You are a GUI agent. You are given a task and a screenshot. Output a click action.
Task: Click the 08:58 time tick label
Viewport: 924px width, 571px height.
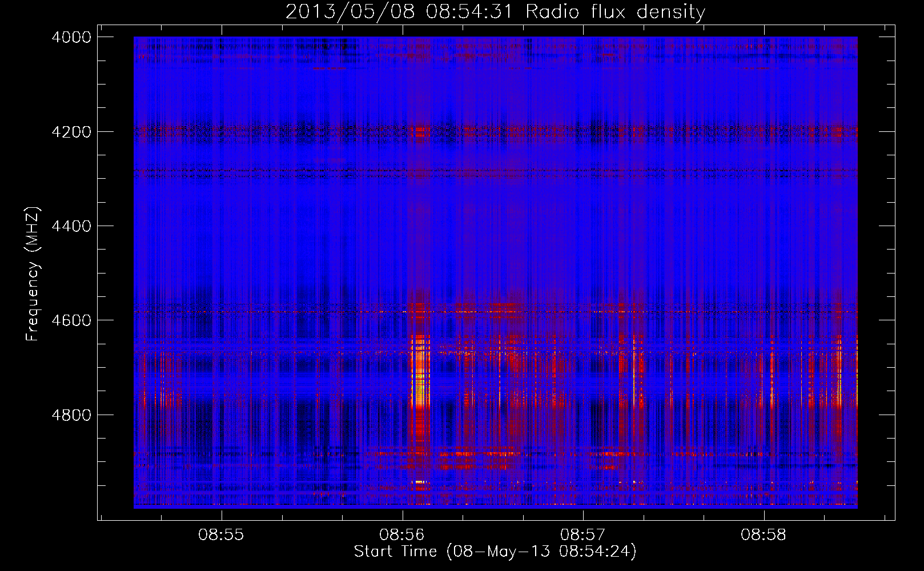(x=764, y=535)
